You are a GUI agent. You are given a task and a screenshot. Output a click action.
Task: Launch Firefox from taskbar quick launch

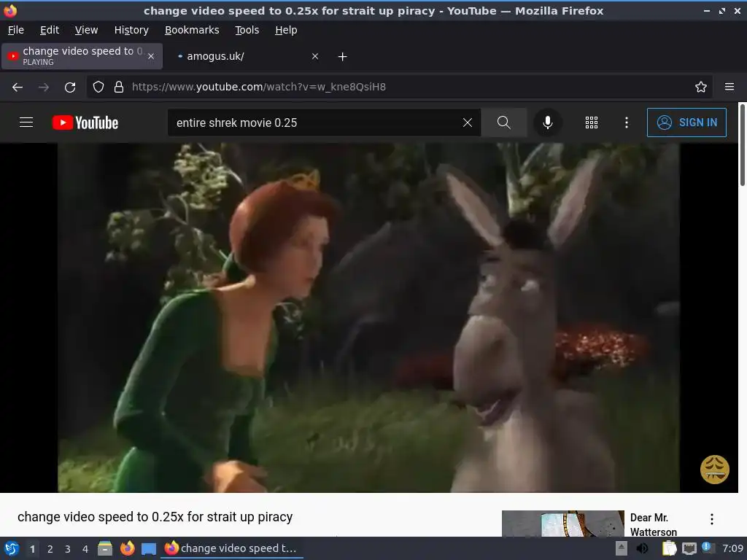coord(127,548)
